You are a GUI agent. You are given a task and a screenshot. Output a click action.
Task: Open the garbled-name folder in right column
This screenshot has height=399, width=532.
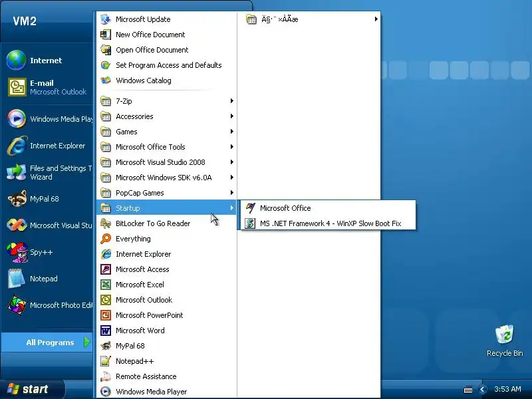309,19
